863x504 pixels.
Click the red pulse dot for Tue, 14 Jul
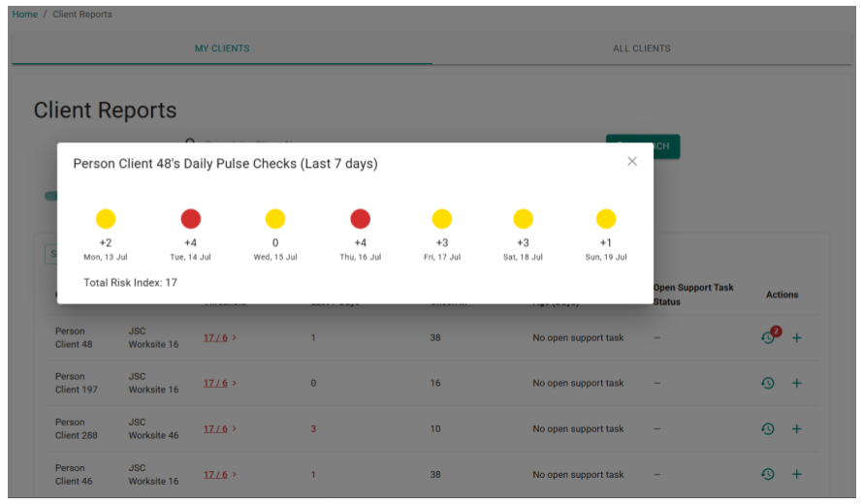point(190,219)
